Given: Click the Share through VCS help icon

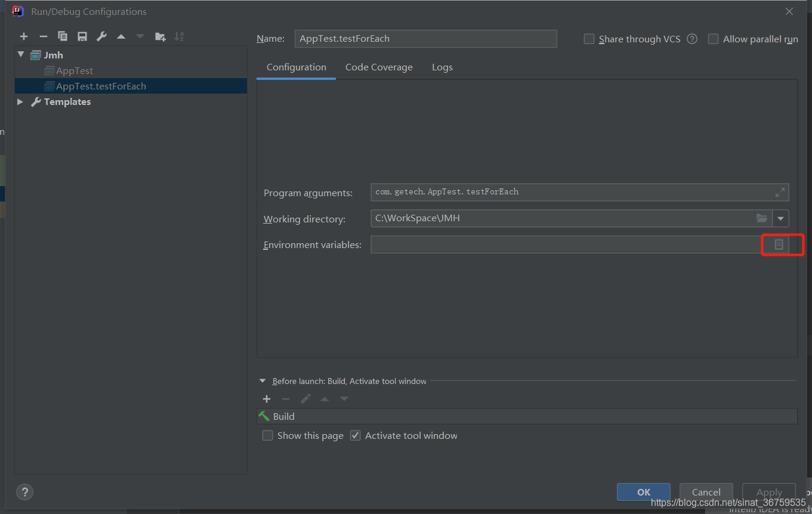Looking at the screenshot, I should (692, 39).
